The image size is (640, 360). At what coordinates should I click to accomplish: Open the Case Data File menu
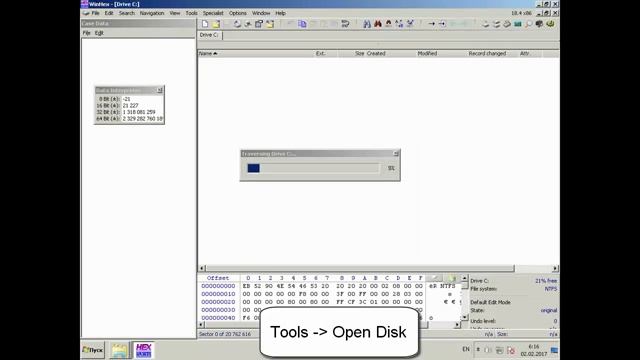click(87, 33)
